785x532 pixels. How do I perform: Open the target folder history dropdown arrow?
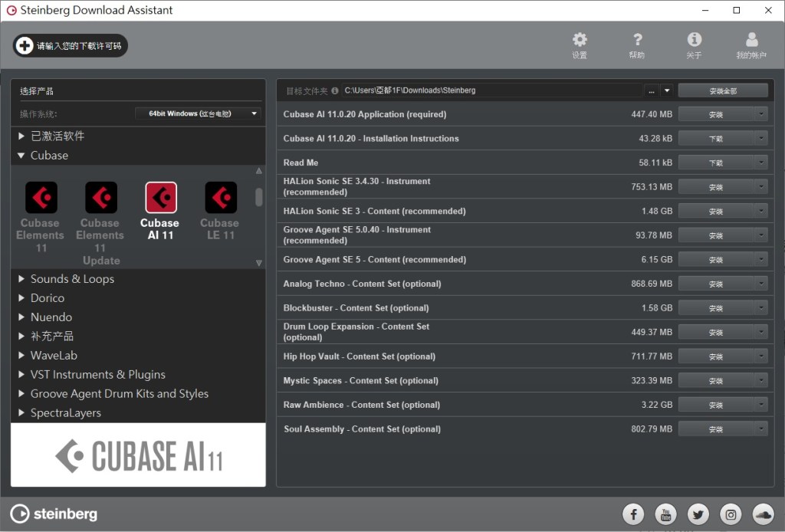click(x=667, y=90)
